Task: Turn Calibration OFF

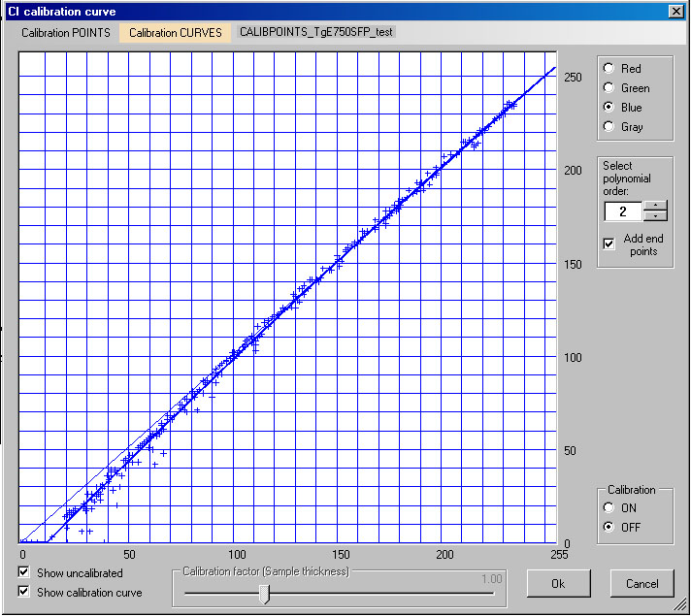Action: point(609,527)
